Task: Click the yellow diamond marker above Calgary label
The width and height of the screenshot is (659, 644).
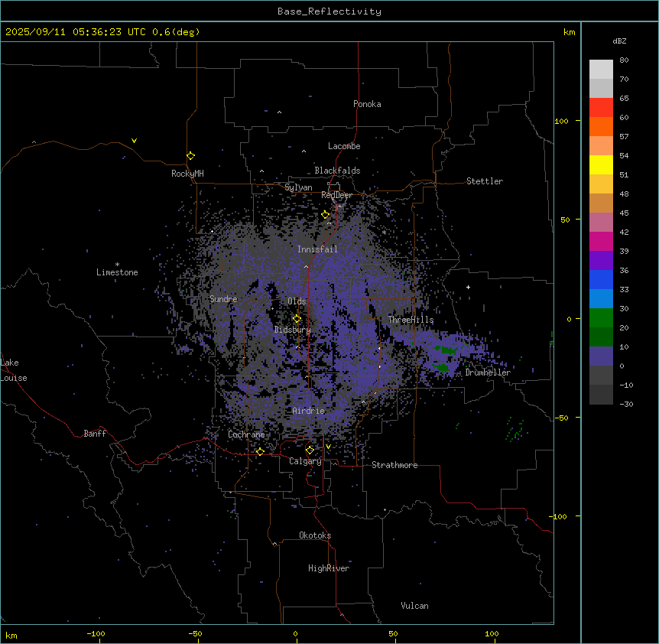Action: [310, 450]
